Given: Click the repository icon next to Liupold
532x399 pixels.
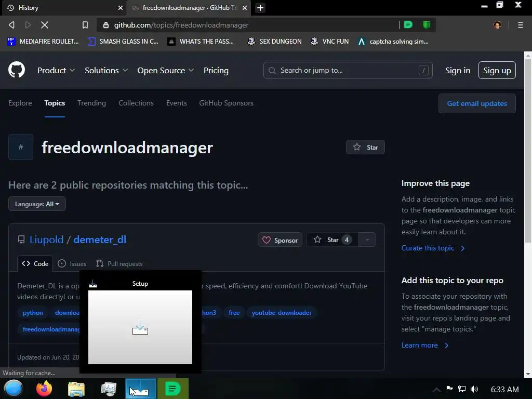Looking at the screenshot, I should tap(21, 240).
